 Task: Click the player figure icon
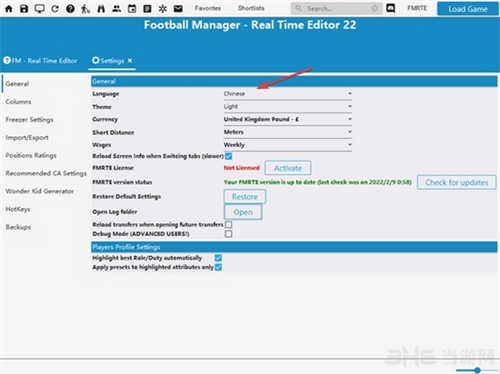coord(86,9)
